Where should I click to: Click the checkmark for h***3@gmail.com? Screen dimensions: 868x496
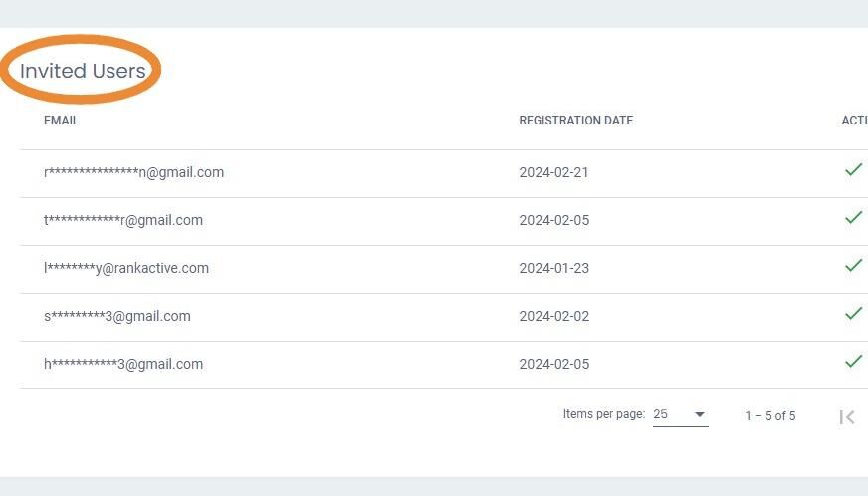pyautogui.click(x=854, y=361)
